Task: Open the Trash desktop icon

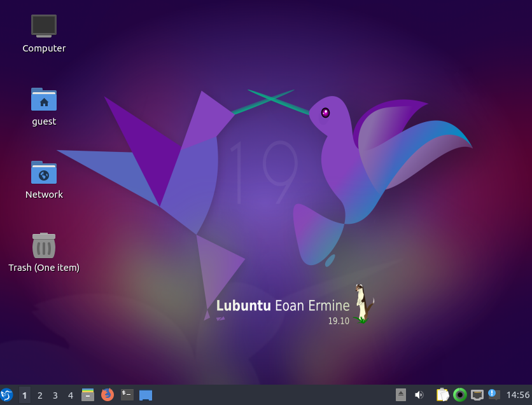Action: pos(44,245)
